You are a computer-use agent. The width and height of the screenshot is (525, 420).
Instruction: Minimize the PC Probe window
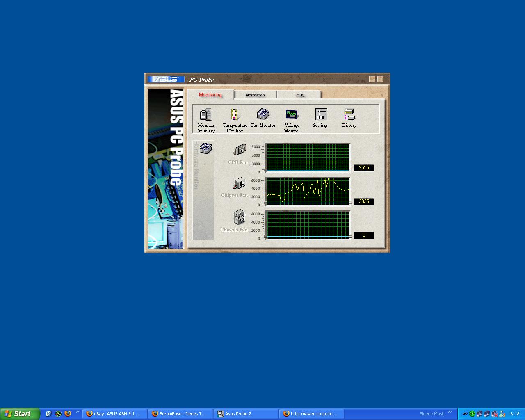372,79
